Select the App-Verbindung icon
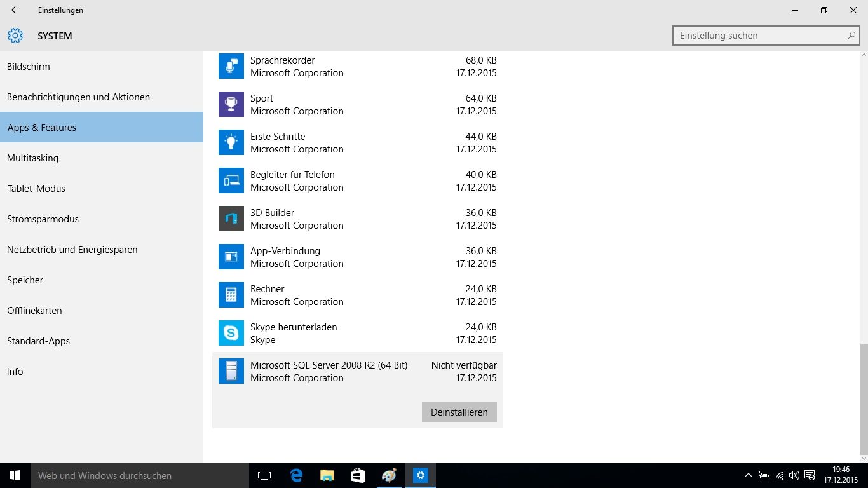This screenshot has height=488, width=868. coord(231,257)
